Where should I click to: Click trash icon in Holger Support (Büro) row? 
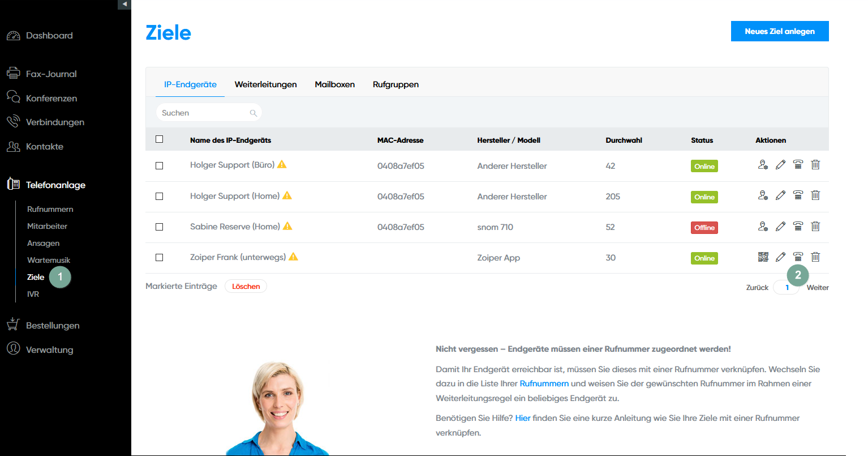click(x=815, y=165)
